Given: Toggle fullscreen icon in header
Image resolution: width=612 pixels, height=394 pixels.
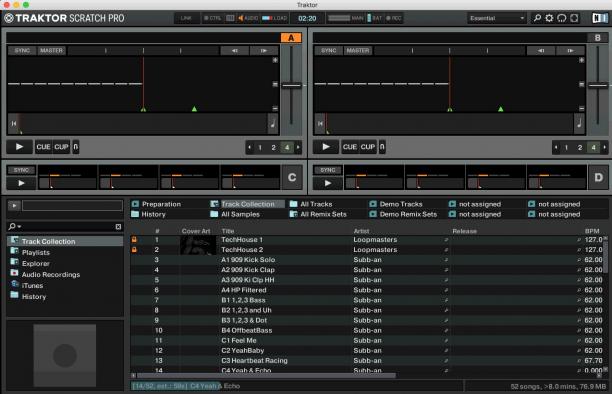Looking at the screenshot, I should point(574,18).
